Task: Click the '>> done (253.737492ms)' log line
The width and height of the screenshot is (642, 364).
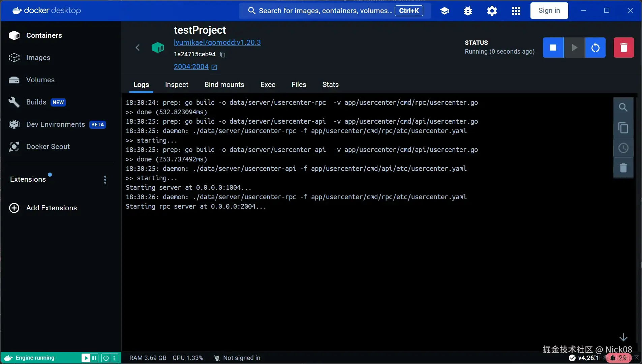Action: pyautogui.click(x=166, y=159)
